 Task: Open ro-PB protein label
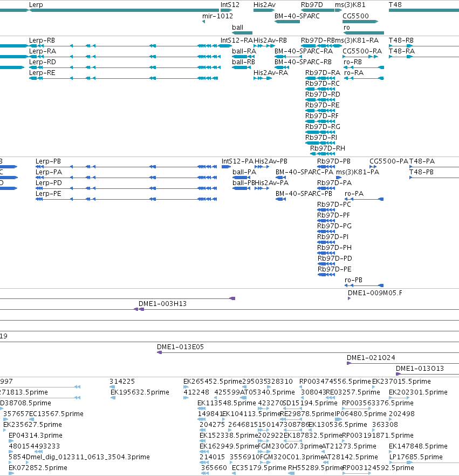coord(353,280)
